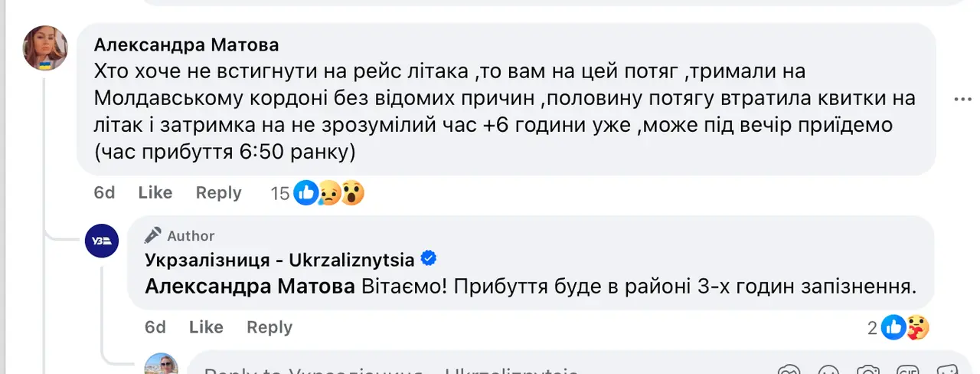Open the three-dots comment options menu
Image resolution: width=980 pixels, height=374 pixels.
(961, 100)
